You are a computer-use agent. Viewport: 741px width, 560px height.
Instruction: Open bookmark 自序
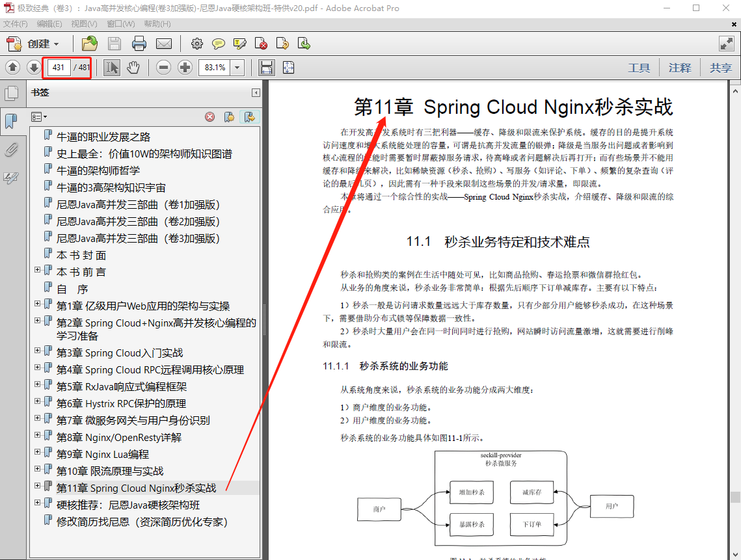[x=72, y=289]
